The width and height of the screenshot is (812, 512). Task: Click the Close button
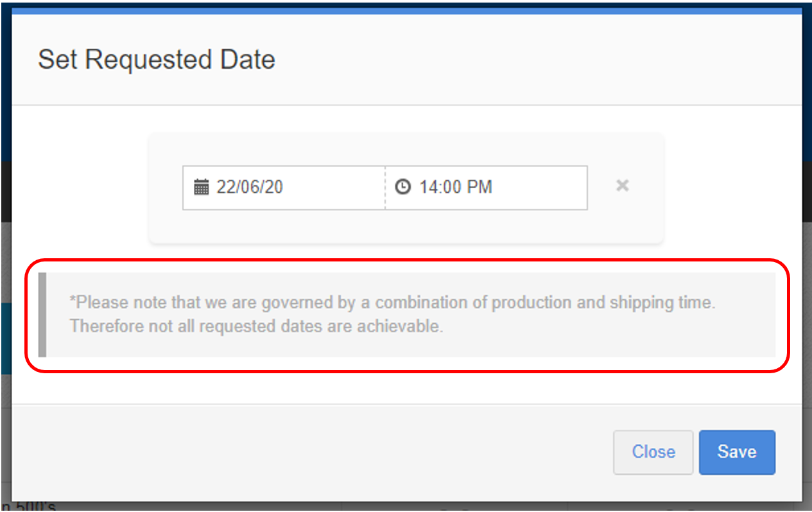[x=653, y=452]
